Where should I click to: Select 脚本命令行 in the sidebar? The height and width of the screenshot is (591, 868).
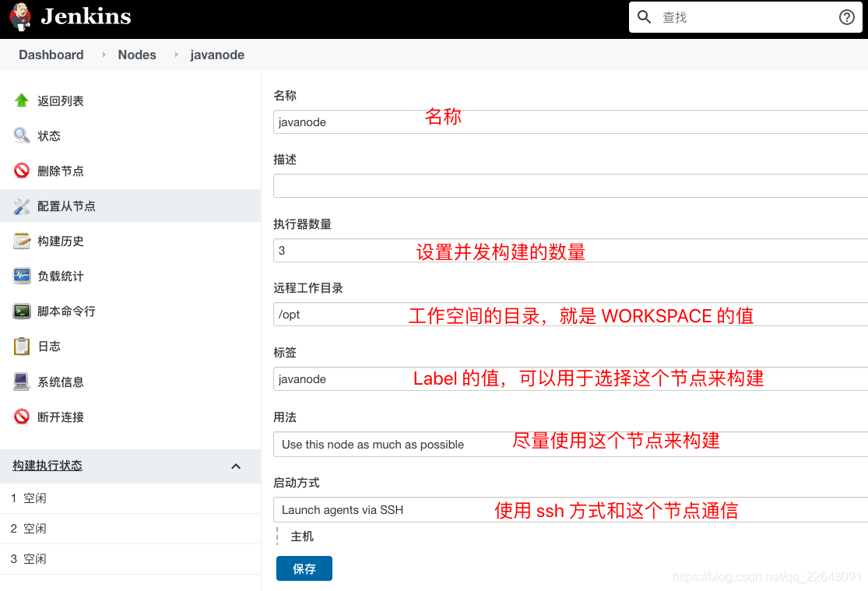[66, 311]
